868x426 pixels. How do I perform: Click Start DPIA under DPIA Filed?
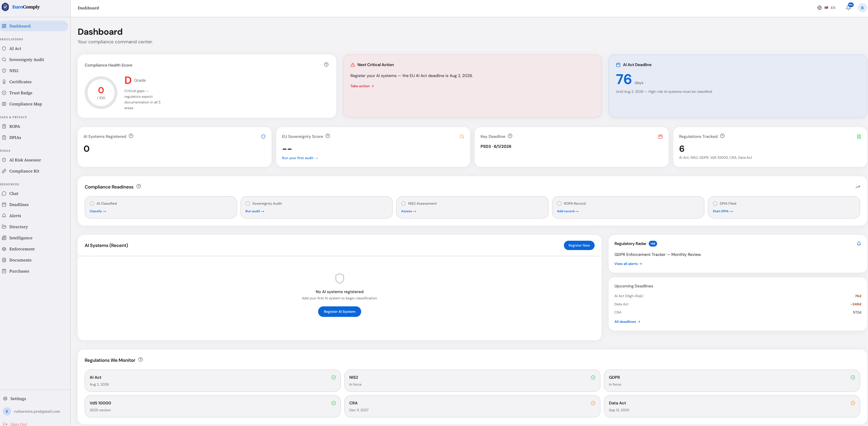click(x=723, y=212)
